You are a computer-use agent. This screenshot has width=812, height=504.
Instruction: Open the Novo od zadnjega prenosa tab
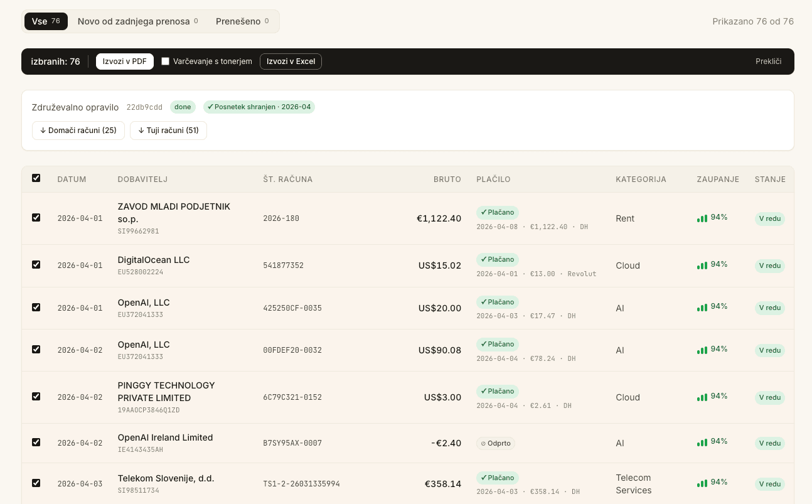click(x=138, y=21)
